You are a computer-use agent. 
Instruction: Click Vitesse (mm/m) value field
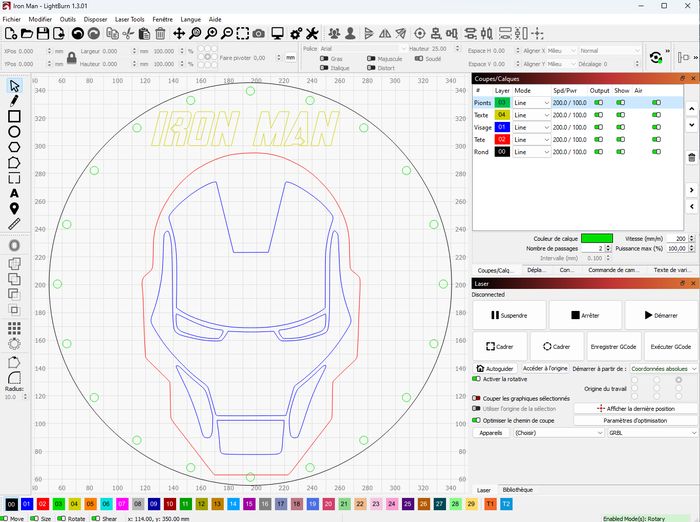point(680,238)
